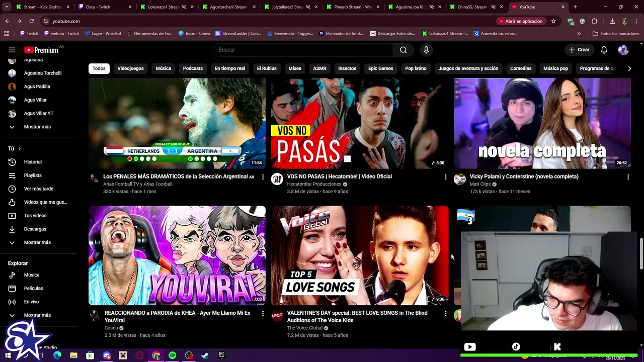Open Spotify from the taskbar
Screen dimensions: 644x362
(x=172, y=355)
